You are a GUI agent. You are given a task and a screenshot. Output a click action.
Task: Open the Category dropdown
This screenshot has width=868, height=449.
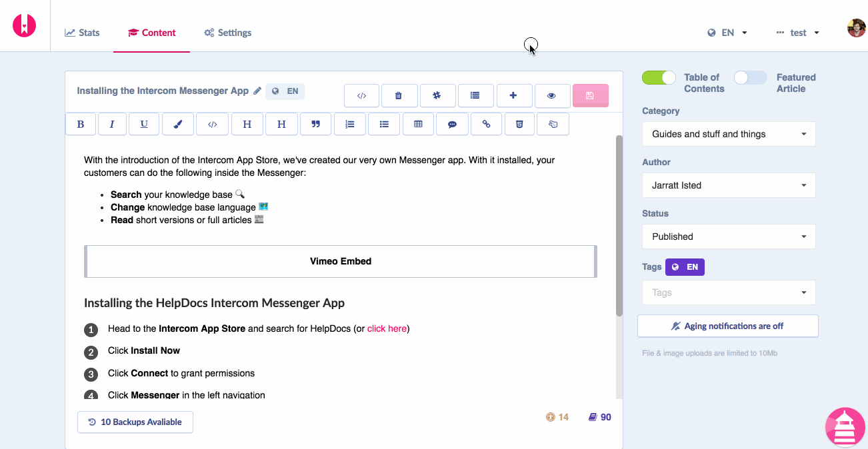pos(729,134)
